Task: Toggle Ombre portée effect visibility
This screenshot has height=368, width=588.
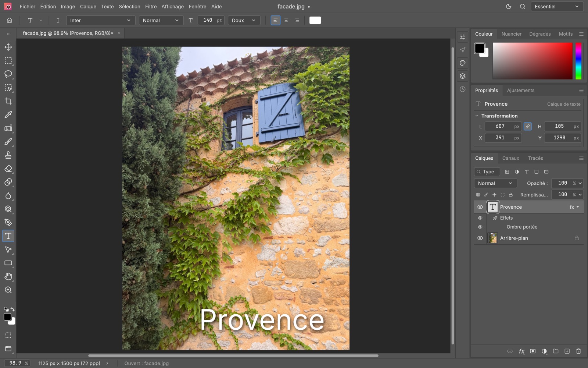Action: (x=480, y=227)
